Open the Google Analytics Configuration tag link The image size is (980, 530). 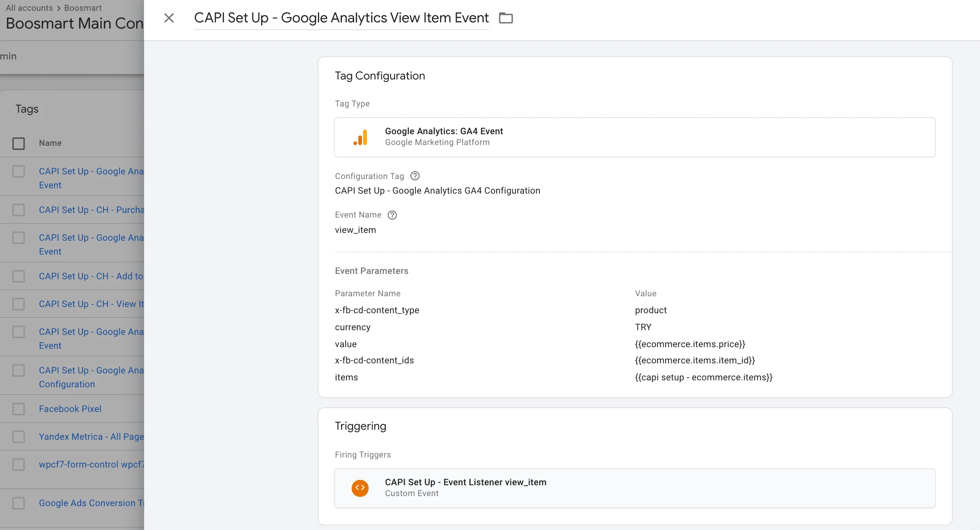(91, 377)
